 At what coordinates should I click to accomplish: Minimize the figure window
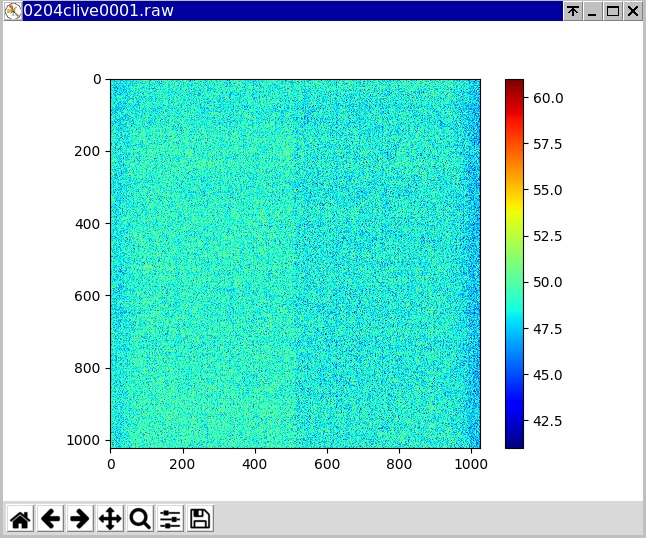[x=593, y=11]
